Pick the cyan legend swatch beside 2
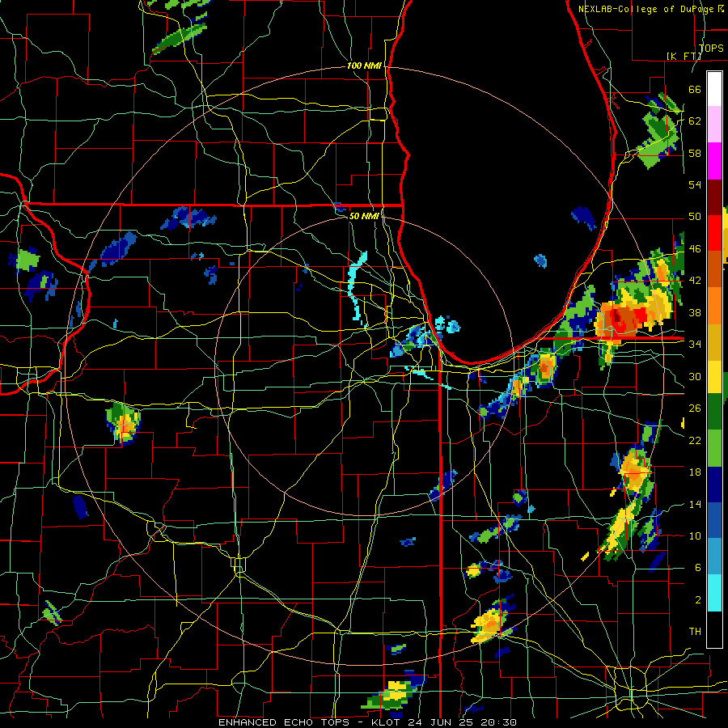Screen dimensions: 728x728 pyautogui.click(x=714, y=593)
